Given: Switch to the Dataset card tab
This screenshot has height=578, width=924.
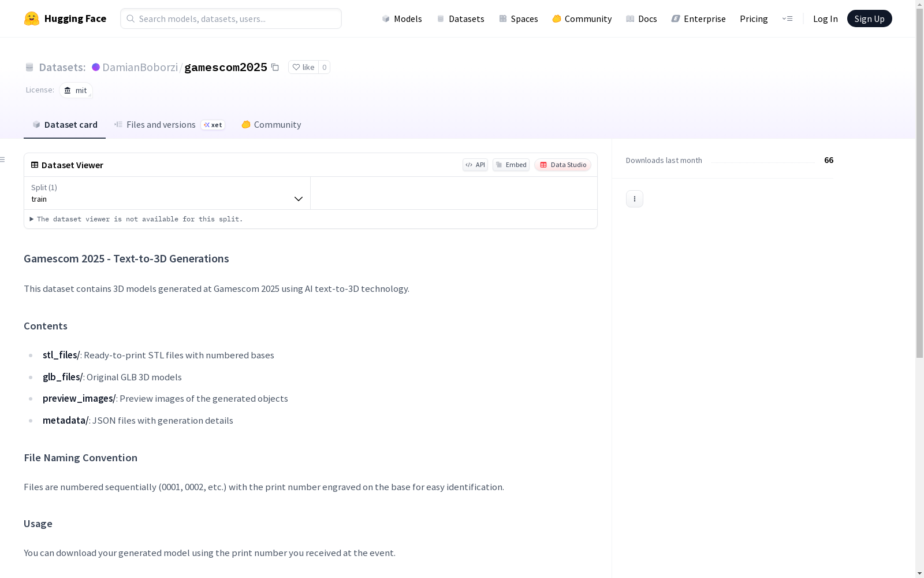Looking at the screenshot, I should pos(65,125).
